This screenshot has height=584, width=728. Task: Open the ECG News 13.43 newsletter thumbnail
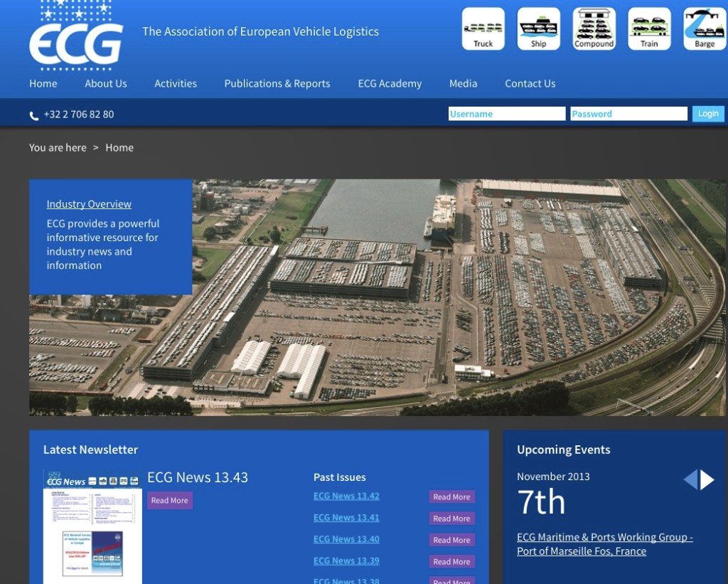pyautogui.click(x=92, y=526)
